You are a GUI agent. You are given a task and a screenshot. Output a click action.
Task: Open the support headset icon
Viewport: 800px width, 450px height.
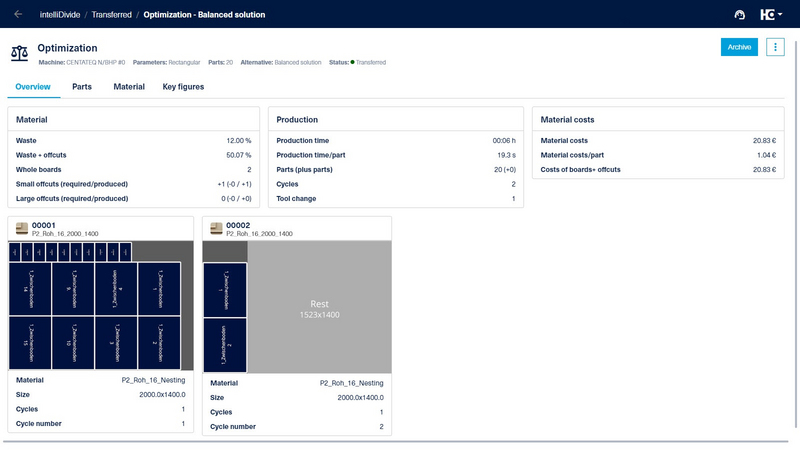pos(739,15)
